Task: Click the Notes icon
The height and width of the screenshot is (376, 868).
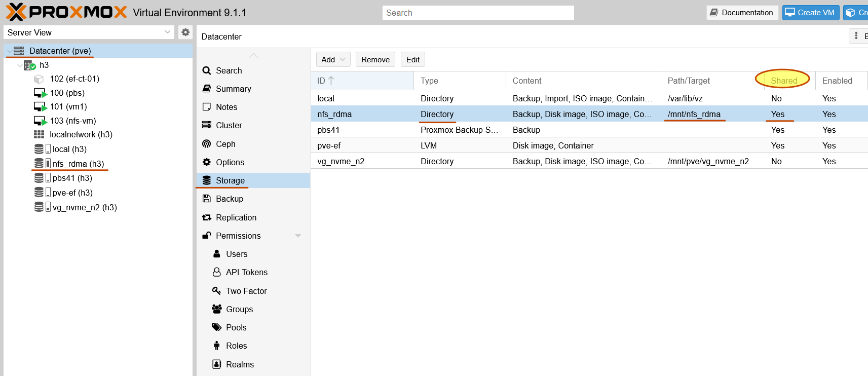Action: pos(207,107)
